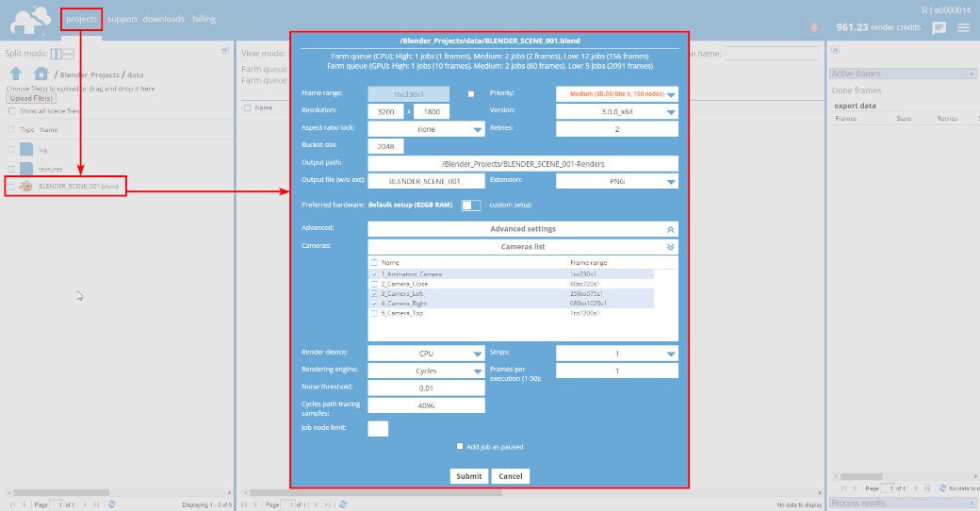Enable Add job as paused
The width and height of the screenshot is (980, 511).
coord(460,446)
